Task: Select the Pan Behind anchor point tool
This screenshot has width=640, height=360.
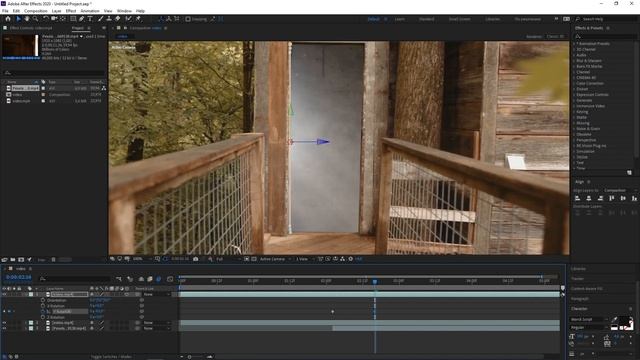Action: click(x=62, y=19)
